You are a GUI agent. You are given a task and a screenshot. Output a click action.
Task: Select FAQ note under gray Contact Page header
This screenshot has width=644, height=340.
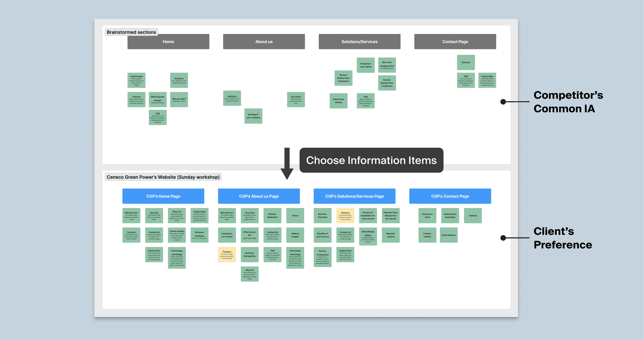466,80
